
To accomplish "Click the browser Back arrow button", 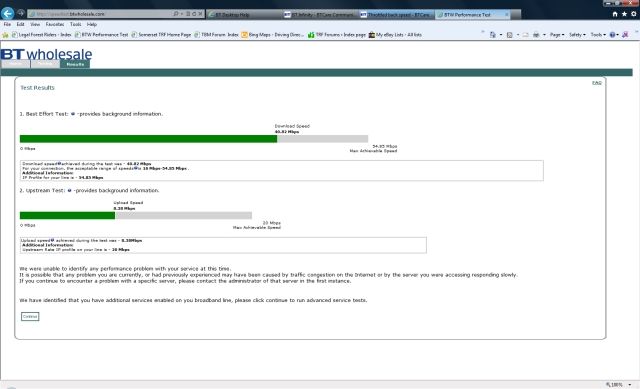I will [7, 13].
